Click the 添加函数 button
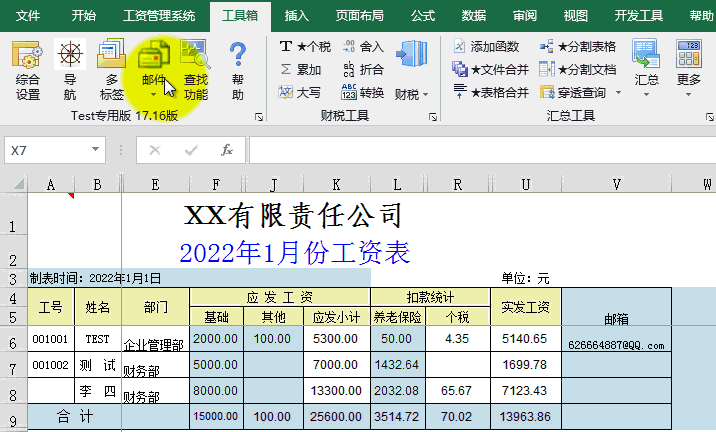 coord(486,46)
